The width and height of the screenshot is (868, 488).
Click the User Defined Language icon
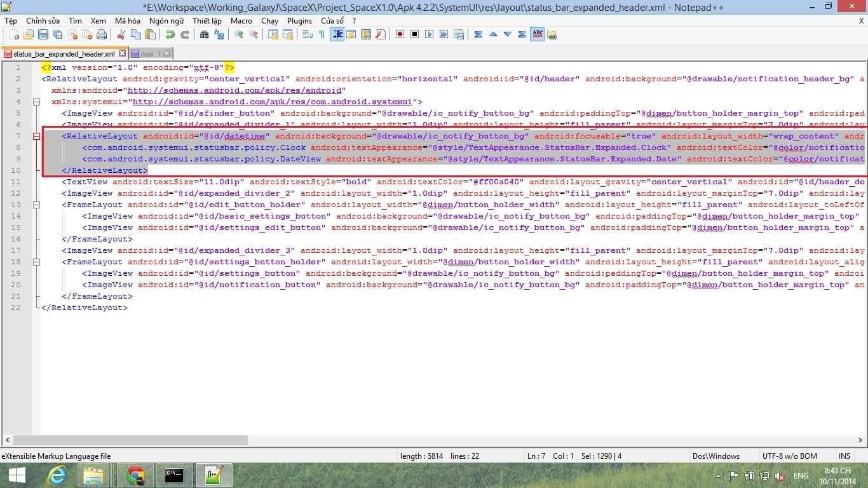point(351,34)
